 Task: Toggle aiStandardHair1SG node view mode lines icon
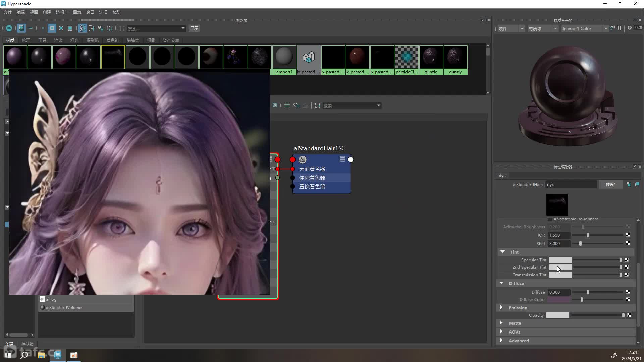[x=342, y=159]
